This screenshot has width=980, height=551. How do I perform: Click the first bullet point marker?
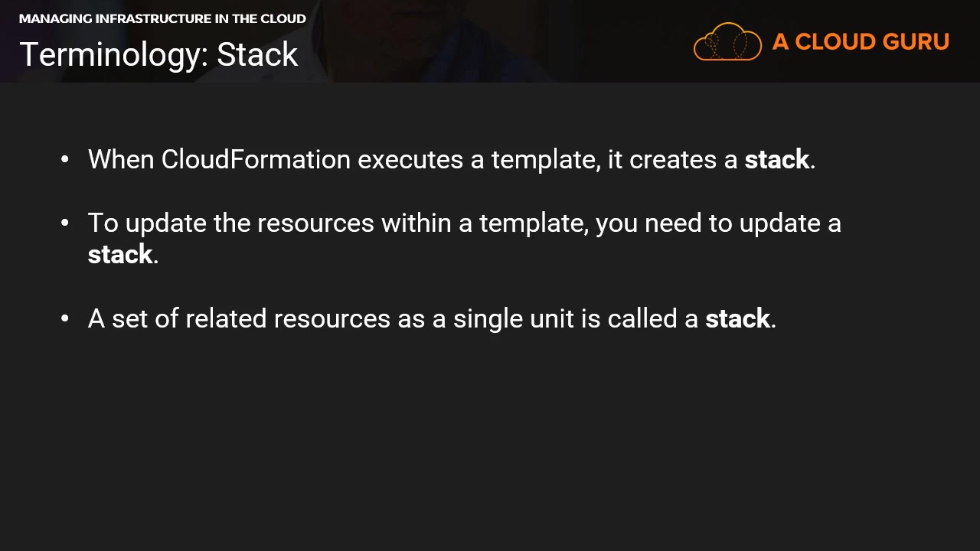click(65, 159)
